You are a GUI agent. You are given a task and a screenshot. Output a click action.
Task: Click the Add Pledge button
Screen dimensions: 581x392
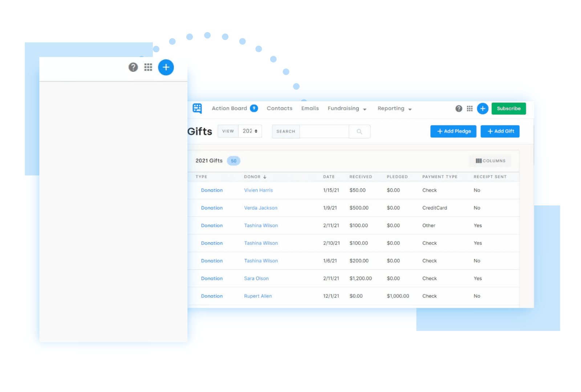point(453,131)
